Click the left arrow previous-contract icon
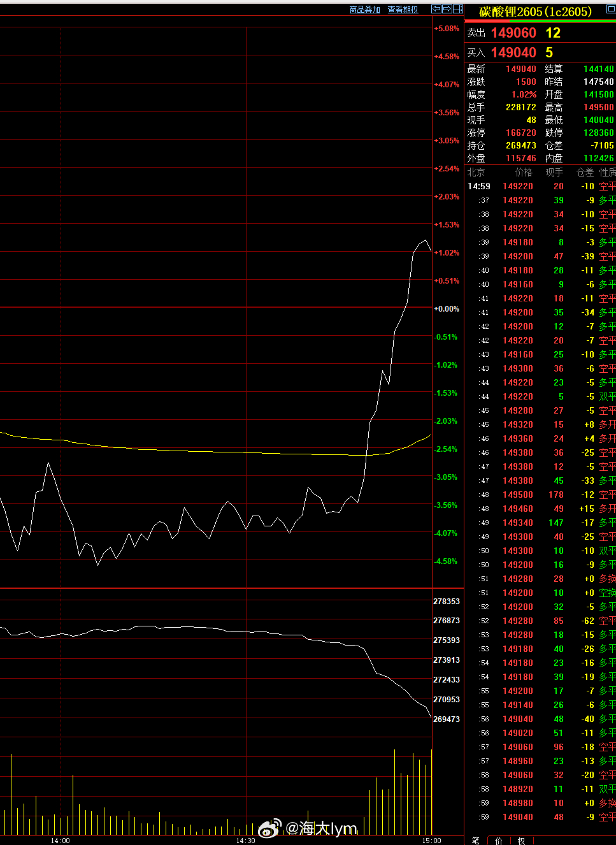 click(x=436, y=9)
